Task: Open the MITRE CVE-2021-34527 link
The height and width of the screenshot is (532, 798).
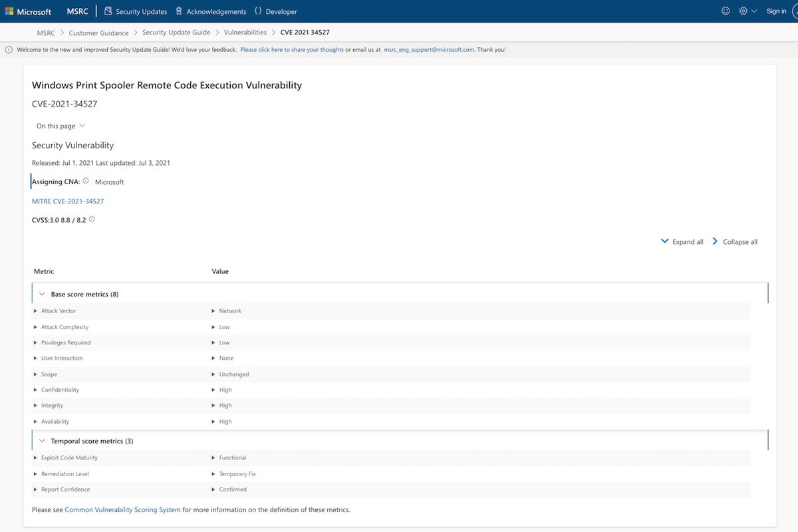Action: 68,201
